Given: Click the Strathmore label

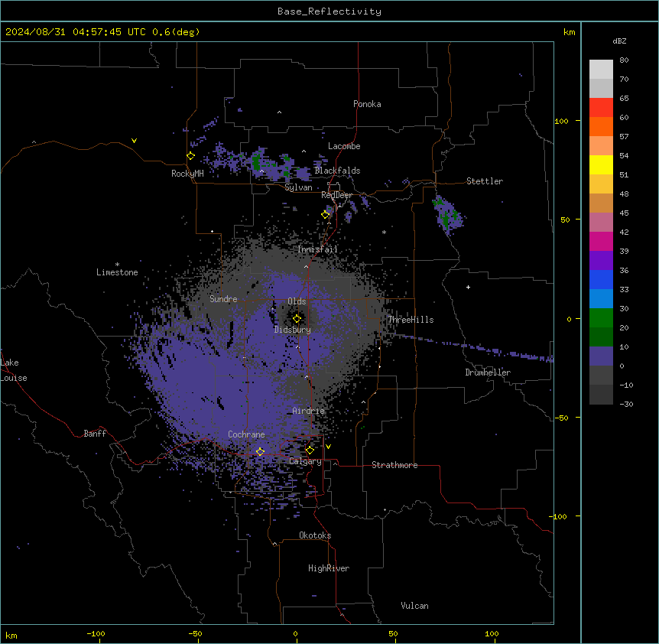Looking at the screenshot, I should tap(394, 465).
